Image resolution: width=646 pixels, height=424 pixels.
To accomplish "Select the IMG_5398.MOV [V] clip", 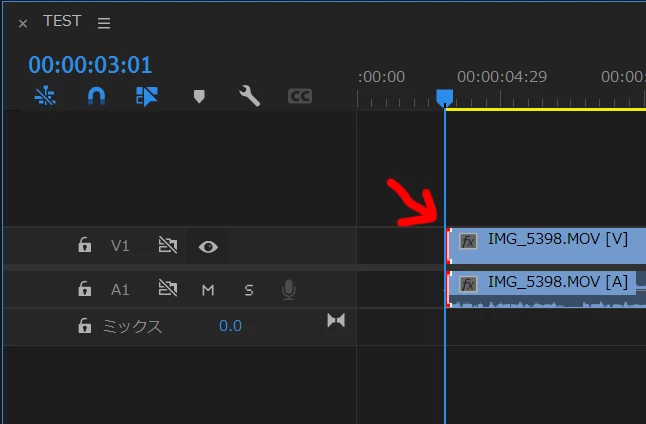I will (x=546, y=246).
